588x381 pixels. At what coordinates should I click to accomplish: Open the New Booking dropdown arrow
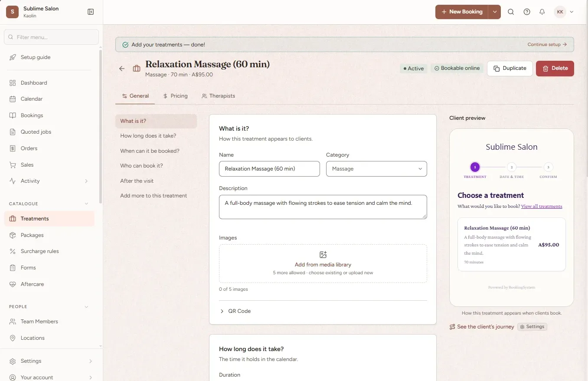point(494,12)
